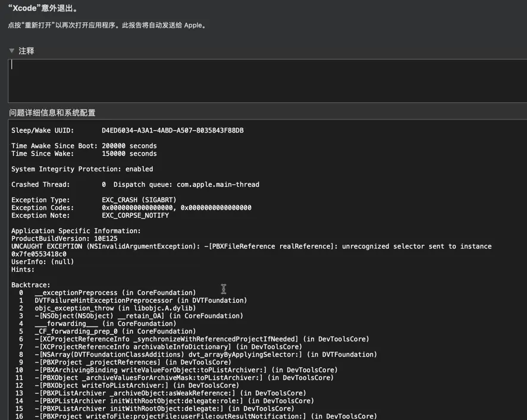527x420 pixels.
Task: Click ProductBuildVersion: 10E125 line
Action: tap(64, 239)
